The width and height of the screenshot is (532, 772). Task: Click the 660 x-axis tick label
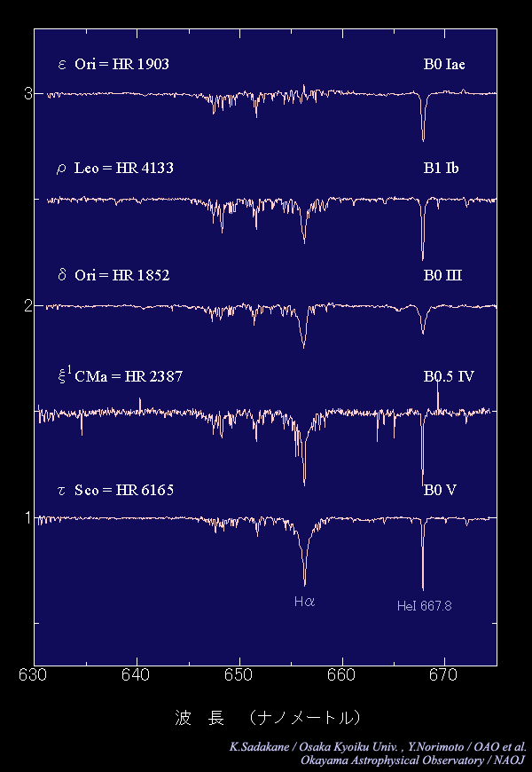tap(341, 675)
